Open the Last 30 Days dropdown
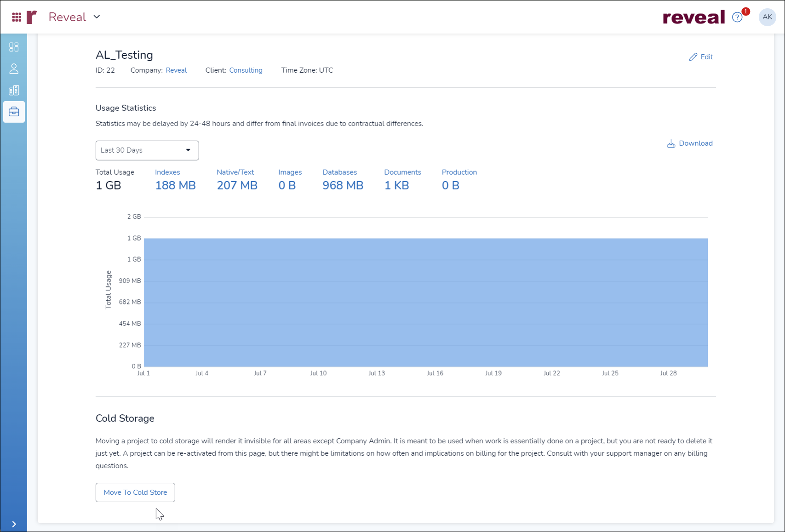 [x=147, y=150]
